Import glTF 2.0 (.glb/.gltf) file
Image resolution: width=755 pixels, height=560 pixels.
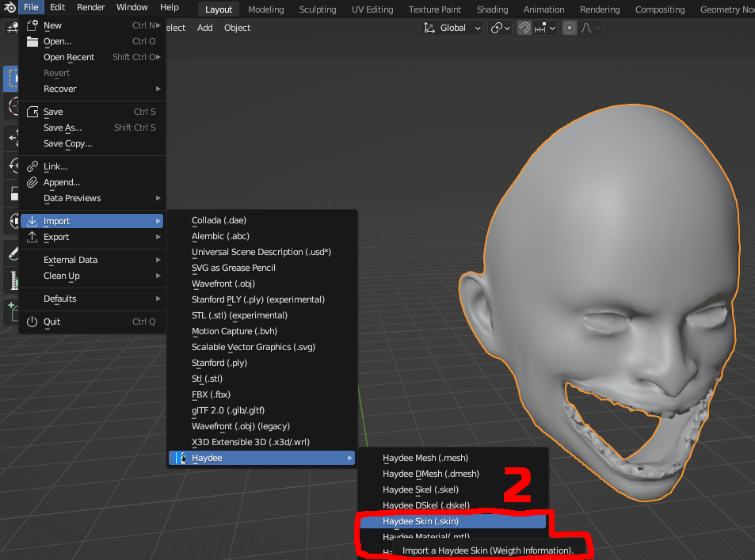coord(262,411)
